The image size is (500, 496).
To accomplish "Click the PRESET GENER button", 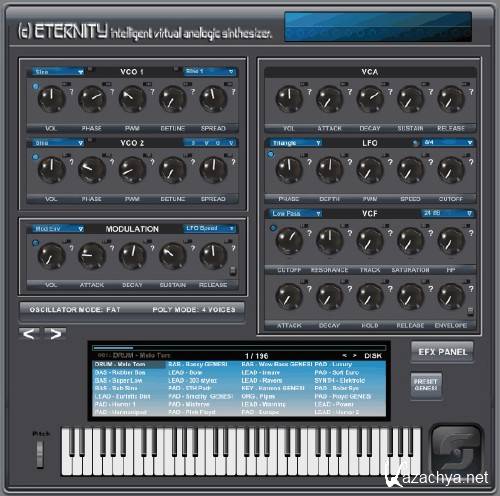I will pos(426,385).
